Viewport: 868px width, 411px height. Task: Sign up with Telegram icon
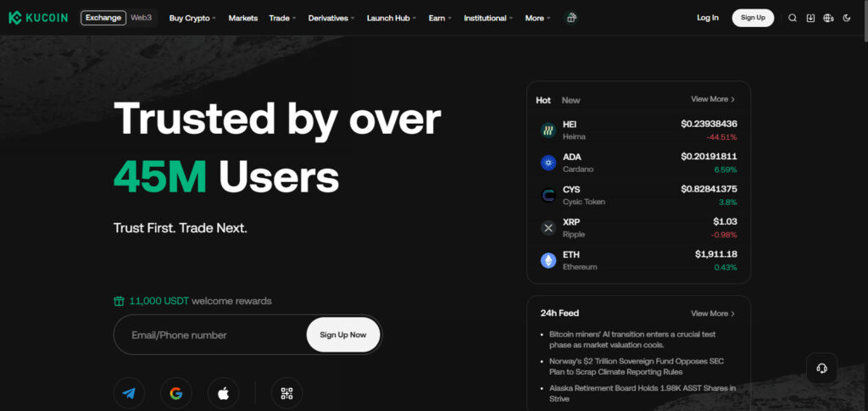(129, 393)
